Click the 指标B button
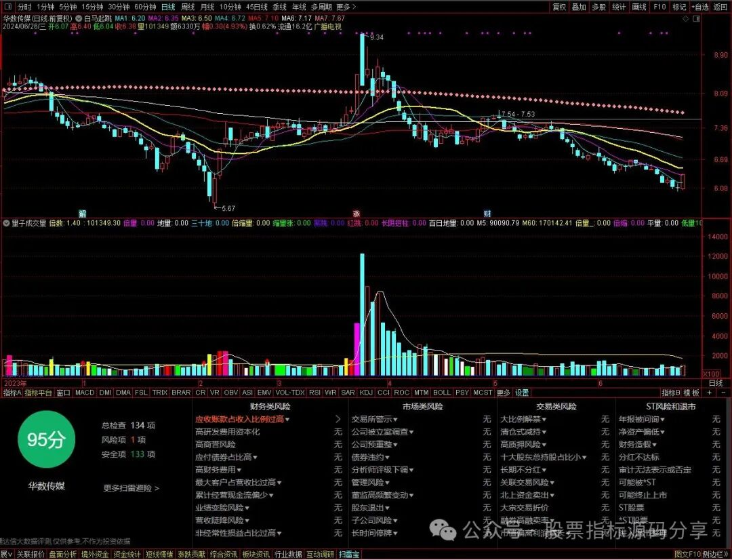This screenshot has width=732, height=560. click(x=671, y=393)
